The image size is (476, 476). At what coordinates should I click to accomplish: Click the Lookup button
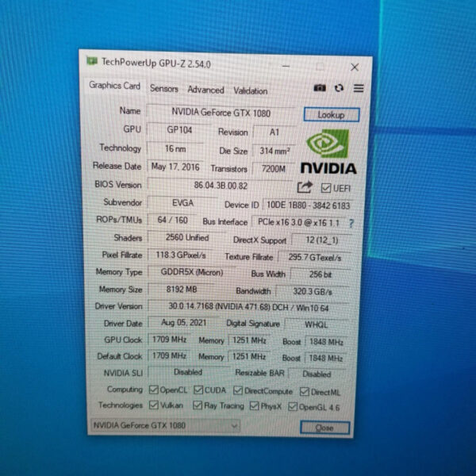(x=332, y=115)
